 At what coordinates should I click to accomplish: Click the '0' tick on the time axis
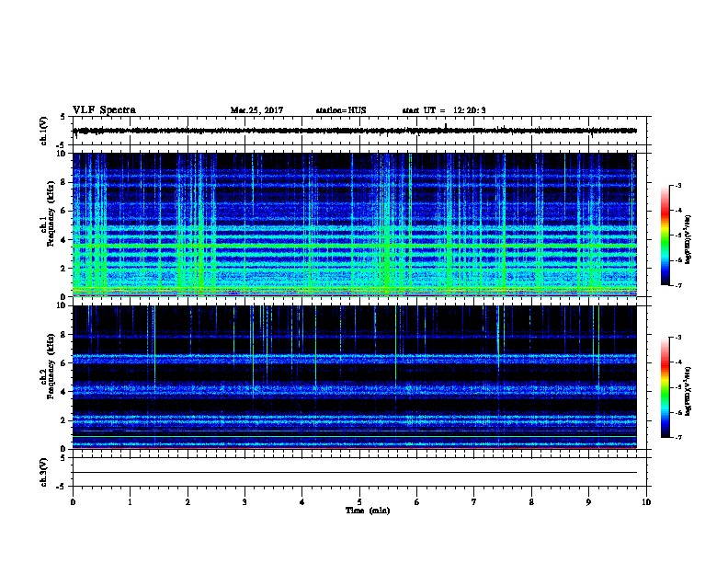point(73,502)
